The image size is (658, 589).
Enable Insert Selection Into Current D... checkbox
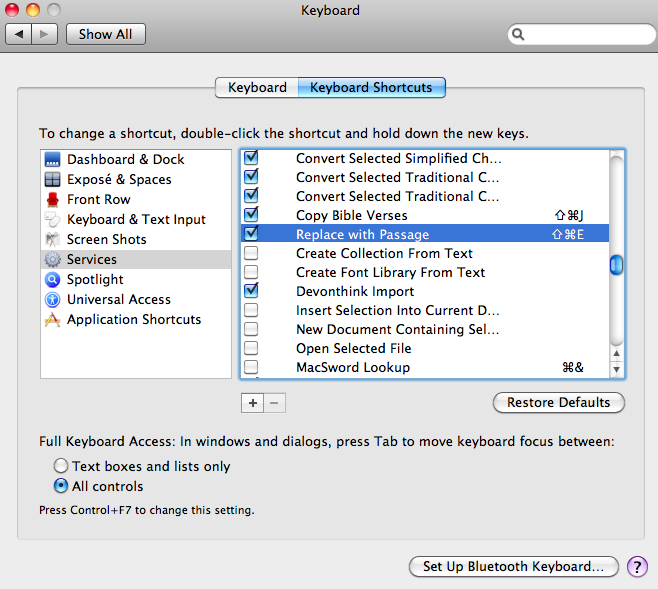tap(251, 310)
